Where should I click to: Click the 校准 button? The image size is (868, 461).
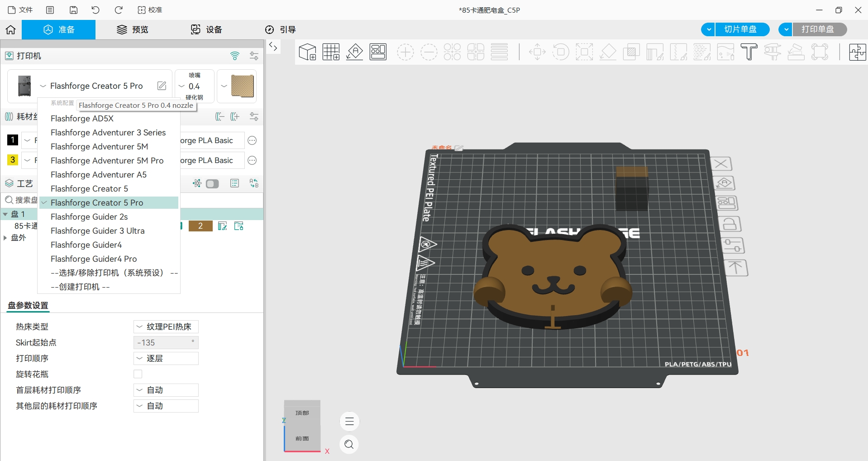(150, 10)
